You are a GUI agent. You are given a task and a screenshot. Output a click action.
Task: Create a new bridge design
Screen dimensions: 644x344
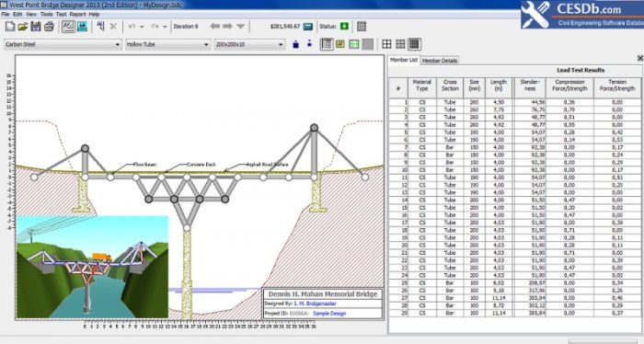click(x=10, y=27)
